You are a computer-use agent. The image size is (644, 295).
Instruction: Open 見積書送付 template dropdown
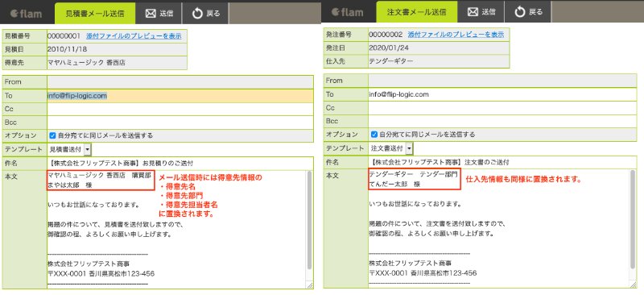click(x=69, y=149)
